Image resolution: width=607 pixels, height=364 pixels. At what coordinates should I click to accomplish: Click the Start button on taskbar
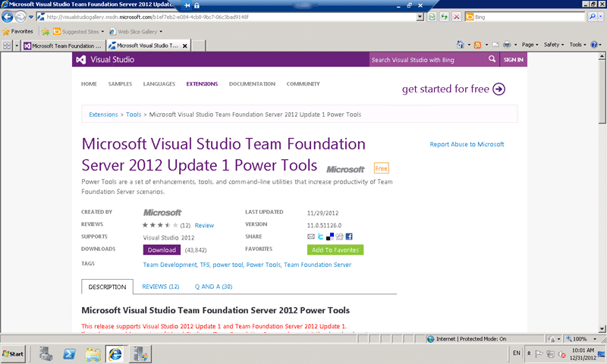point(13,353)
